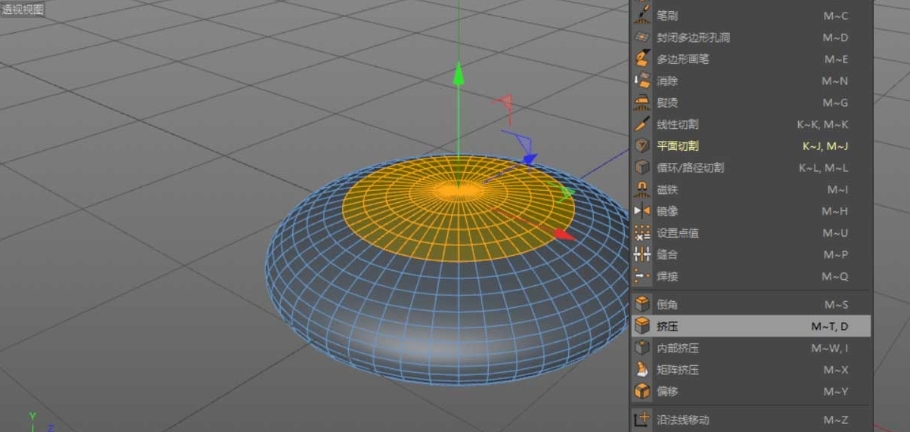Click the 透视视图 viewport label
Screen dimensions: 910x432
[23, 8]
